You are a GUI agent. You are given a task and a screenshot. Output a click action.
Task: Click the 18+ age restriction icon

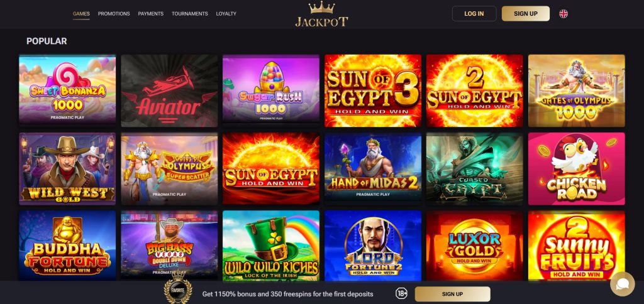401,294
